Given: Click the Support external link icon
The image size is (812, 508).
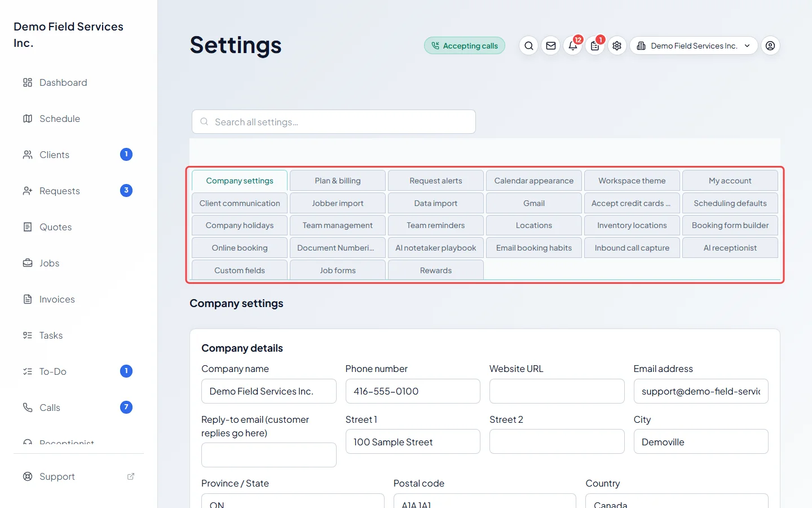Looking at the screenshot, I should [x=131, y=476].
